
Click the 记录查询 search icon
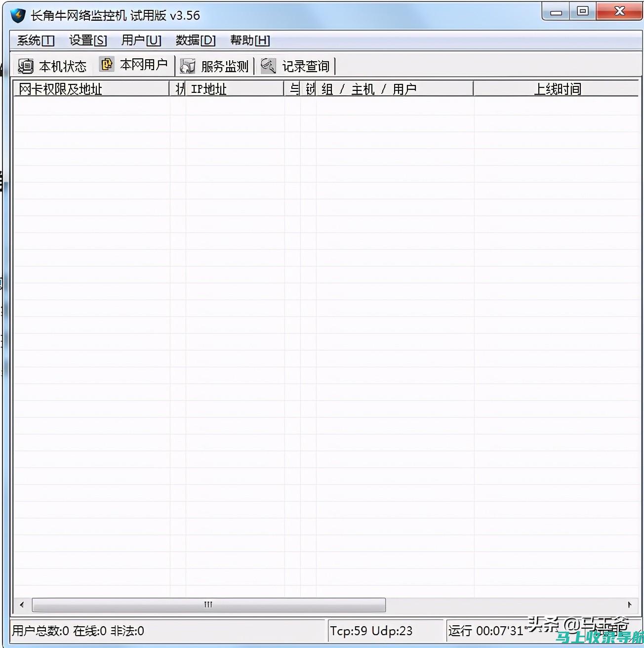pyautogui.click(x=268, y=66)
